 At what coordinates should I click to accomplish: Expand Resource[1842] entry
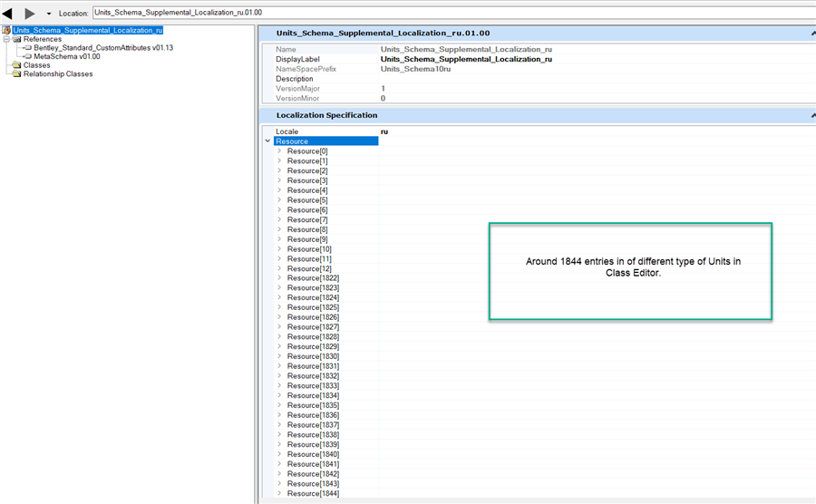pyautogui.click(x=279, y=474)
